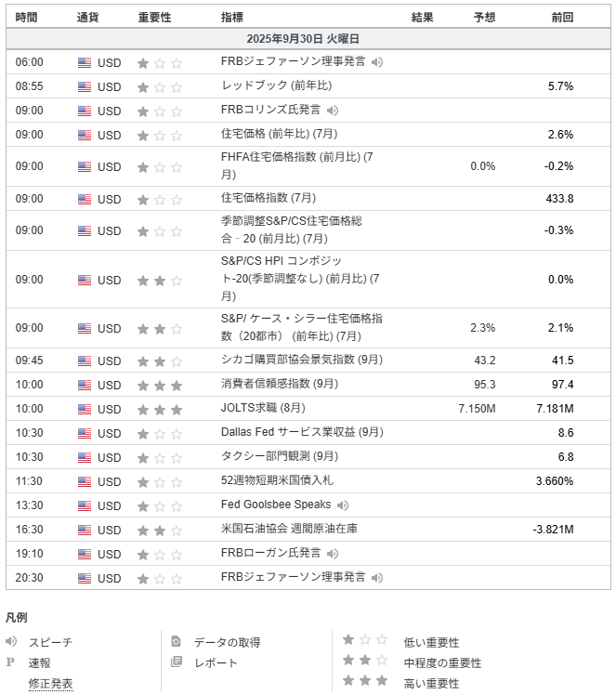Image resolution: width=616 pixels, height=695 pixels.
Task: Click 時間 column header
Action: pos(28,17)
